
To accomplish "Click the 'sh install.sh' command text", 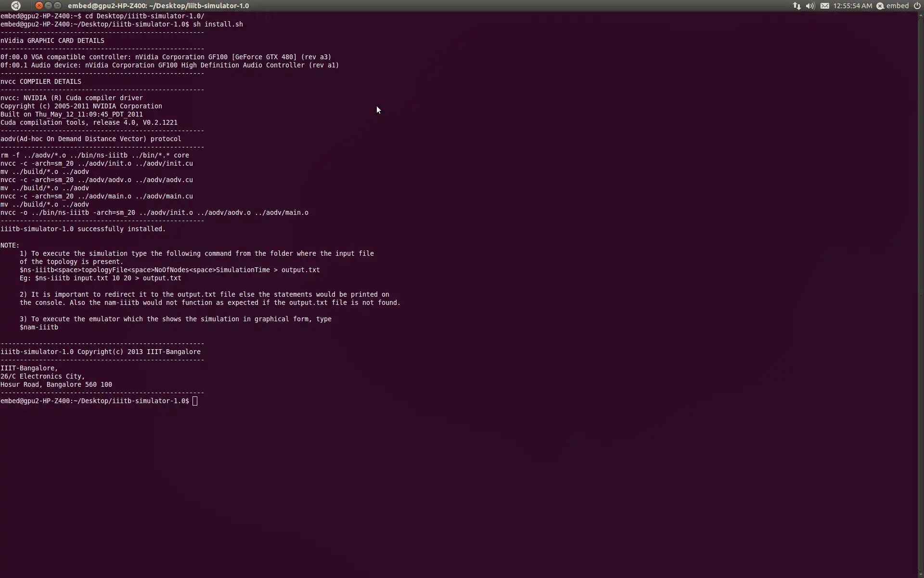I will click(x=218, y=24).
